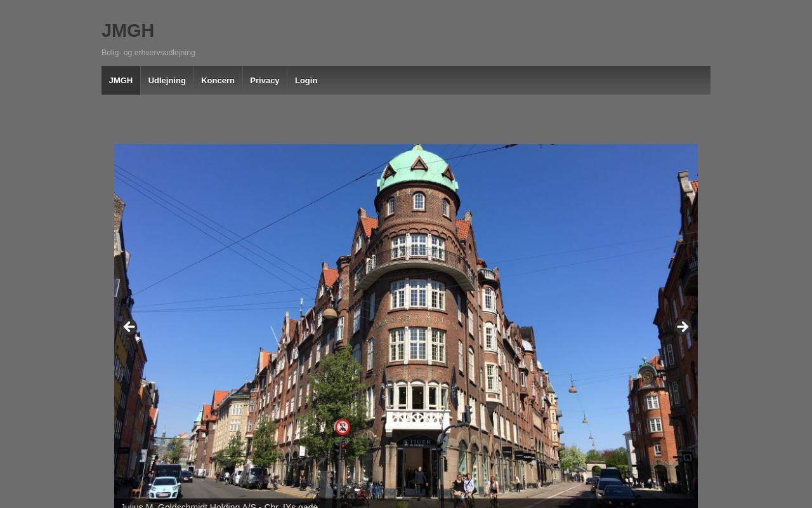The height and width of the screenshot is (508, 812).
Task: Advance to the next slide using right arrow
Action: tap(683, 327)
